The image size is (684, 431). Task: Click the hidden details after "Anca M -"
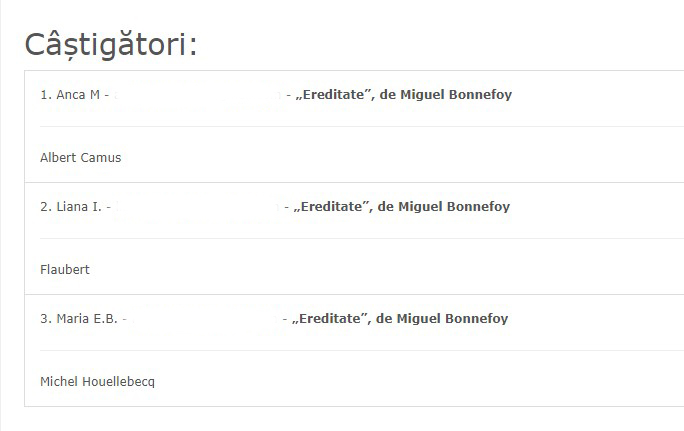(x=198, y=95)
